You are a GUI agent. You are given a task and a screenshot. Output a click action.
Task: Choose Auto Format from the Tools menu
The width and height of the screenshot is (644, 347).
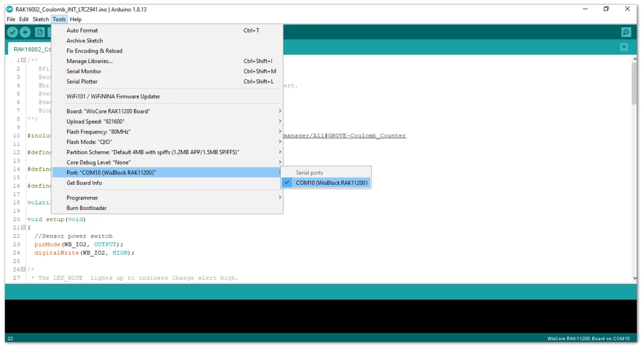pyautogui.click(x=167, y=31)
